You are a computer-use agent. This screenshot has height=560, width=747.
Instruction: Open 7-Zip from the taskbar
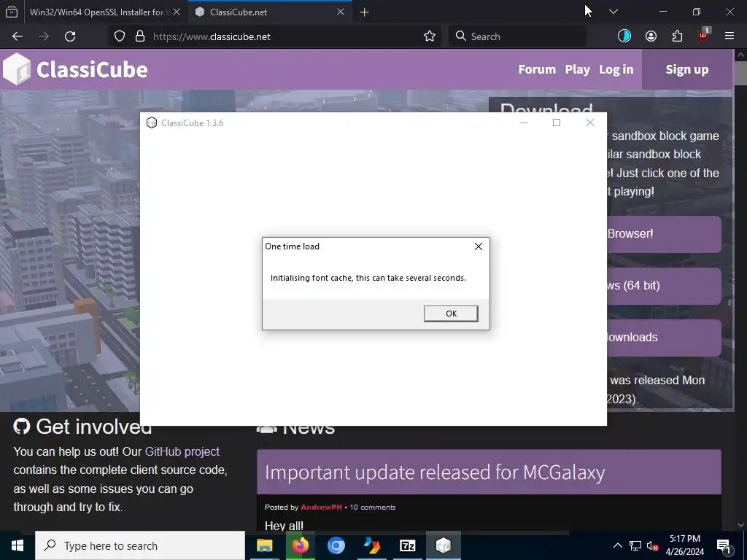pos(407,545)
